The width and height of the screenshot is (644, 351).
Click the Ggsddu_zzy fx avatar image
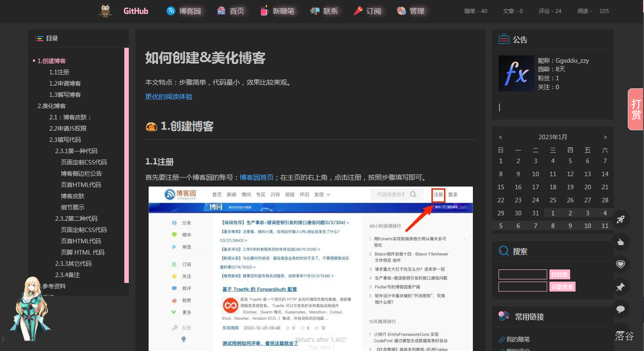516,73
